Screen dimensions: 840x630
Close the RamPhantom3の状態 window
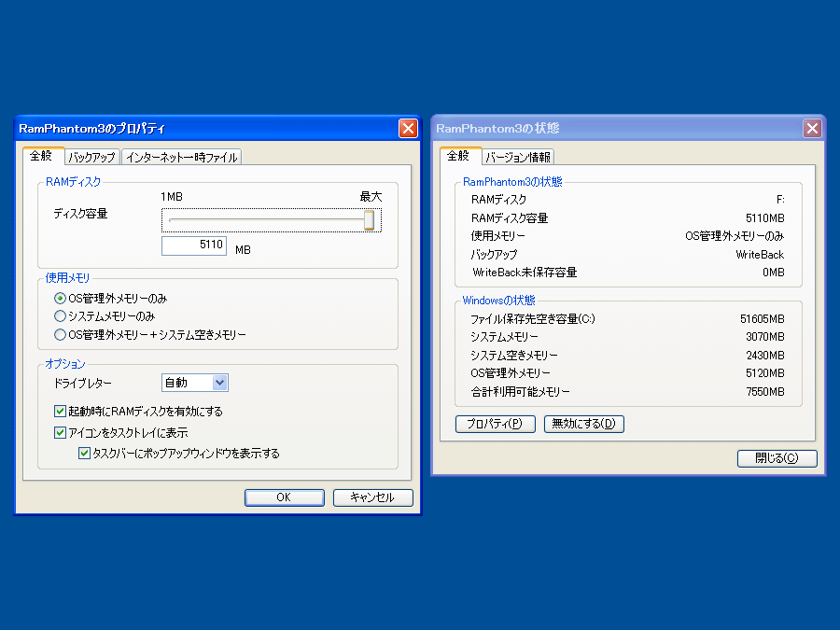tap(812, 129)
